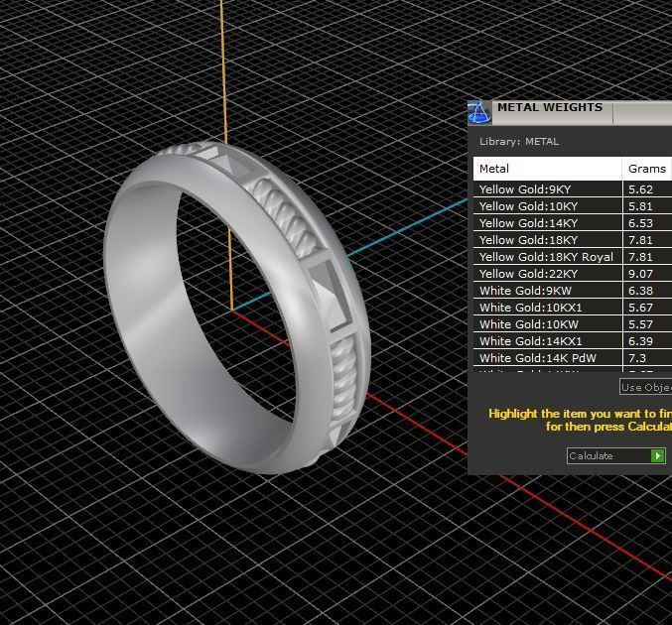Select the White Gold:10KX1 row

[x=573, y=308]
